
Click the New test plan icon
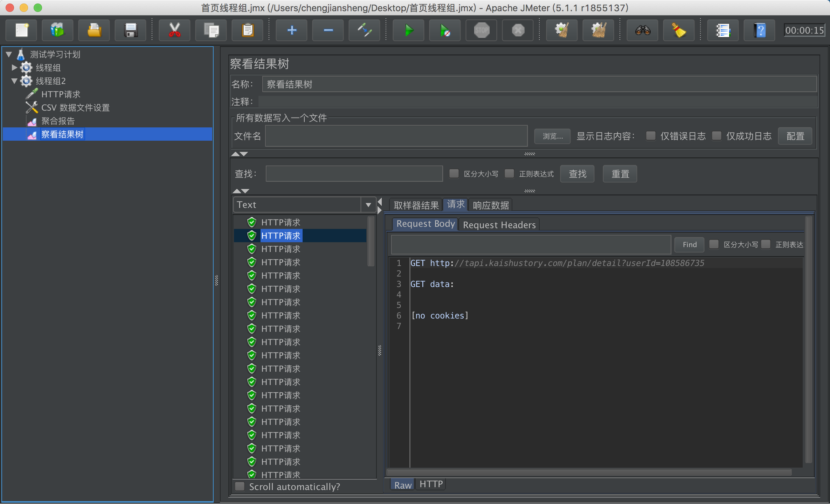tap(22, 30)
